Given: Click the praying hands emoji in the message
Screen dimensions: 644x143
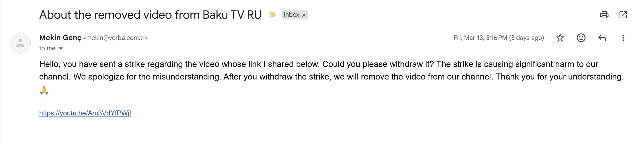Looking at the screenshot, I should 44,90.
